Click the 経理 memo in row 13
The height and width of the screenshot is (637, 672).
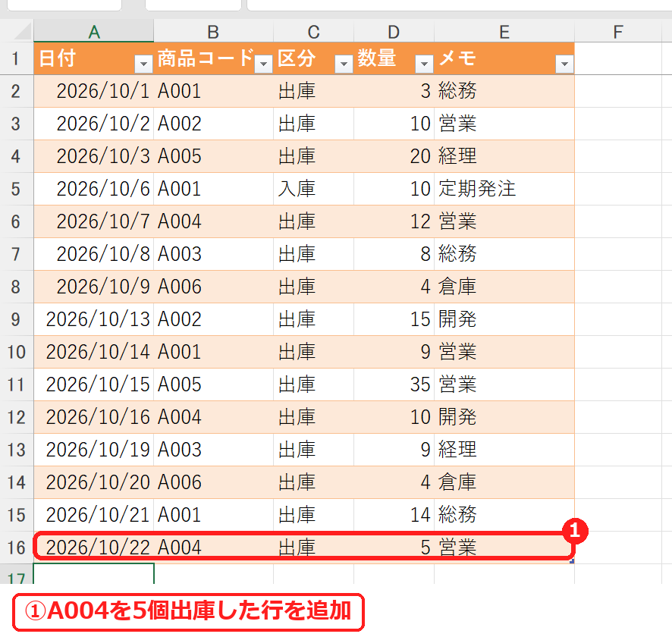[504, 450]
